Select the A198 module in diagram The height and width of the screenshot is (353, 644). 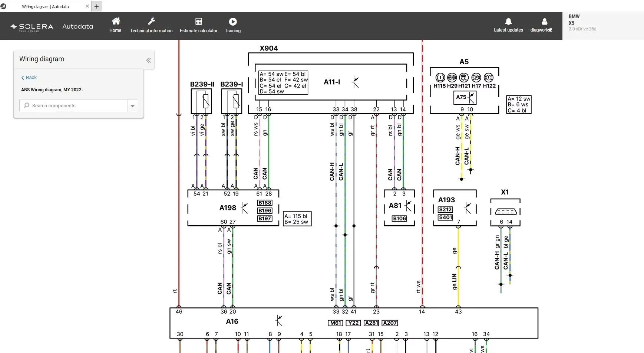(228, 208)
